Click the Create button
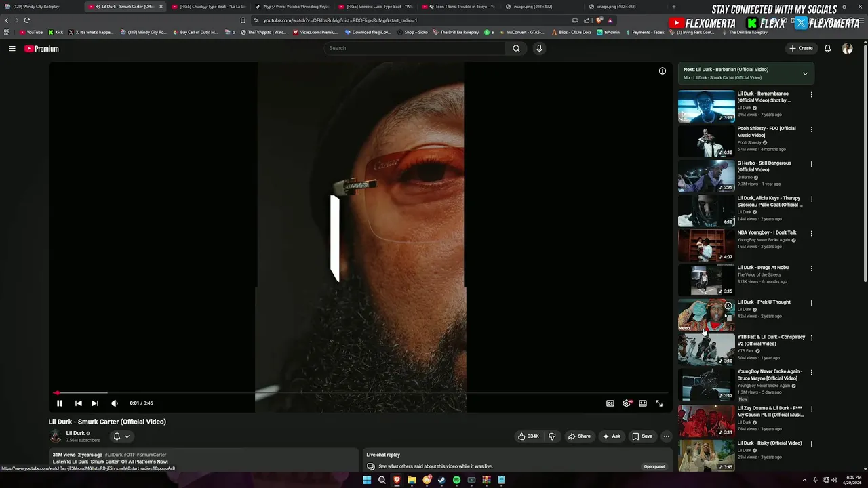 click(801, 49)
